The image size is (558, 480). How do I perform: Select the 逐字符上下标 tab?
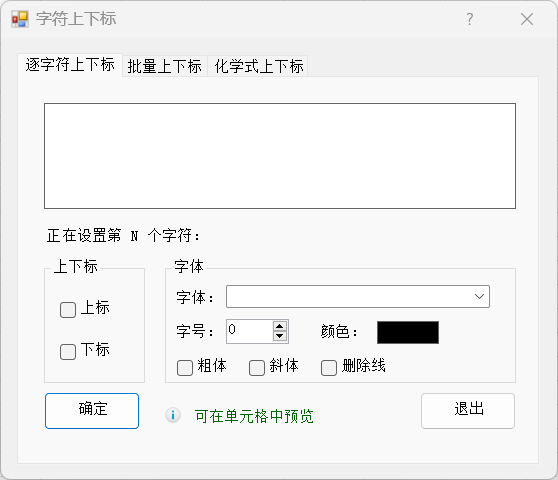pos(70,65)
